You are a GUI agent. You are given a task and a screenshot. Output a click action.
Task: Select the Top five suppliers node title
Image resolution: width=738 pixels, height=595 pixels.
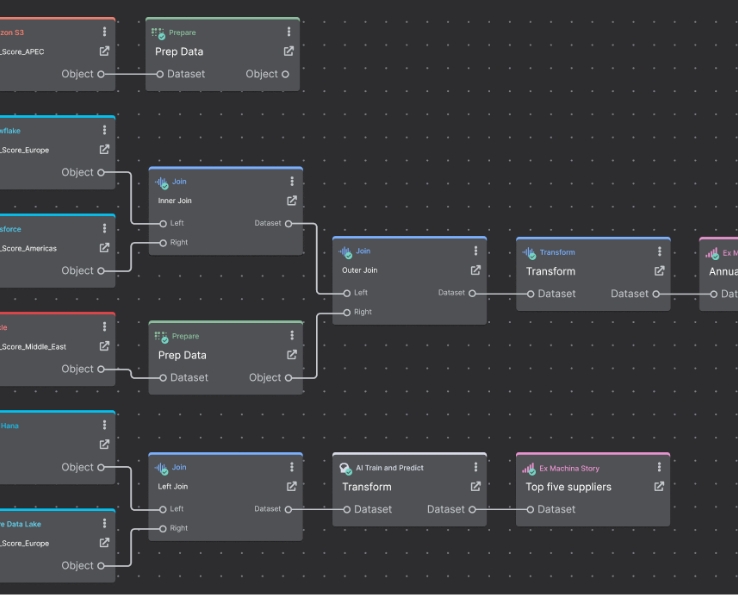click(568, 487)
